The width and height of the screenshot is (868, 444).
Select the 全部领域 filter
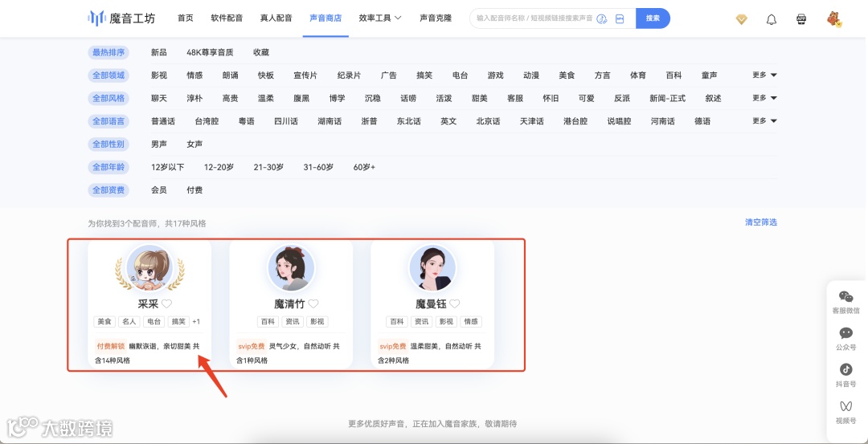tap(108, 75)
